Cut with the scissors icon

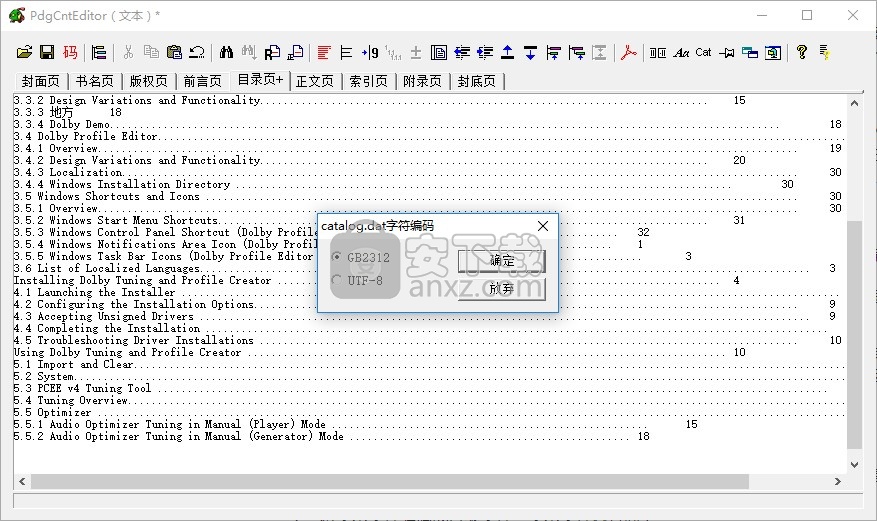[128, 53]
